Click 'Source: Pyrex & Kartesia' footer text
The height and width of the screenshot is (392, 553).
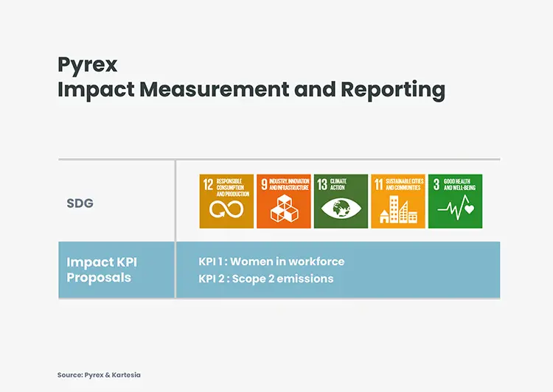coord(99,375)
